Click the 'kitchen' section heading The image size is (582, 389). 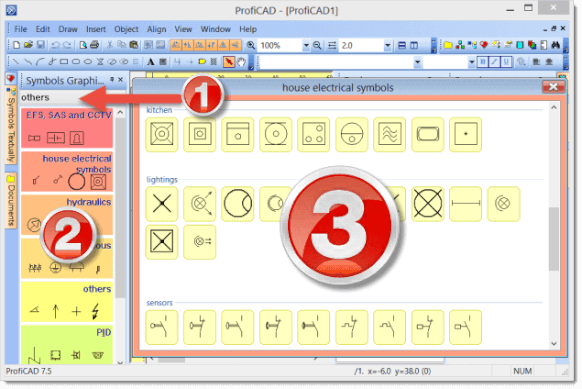(x=159, y=110)
